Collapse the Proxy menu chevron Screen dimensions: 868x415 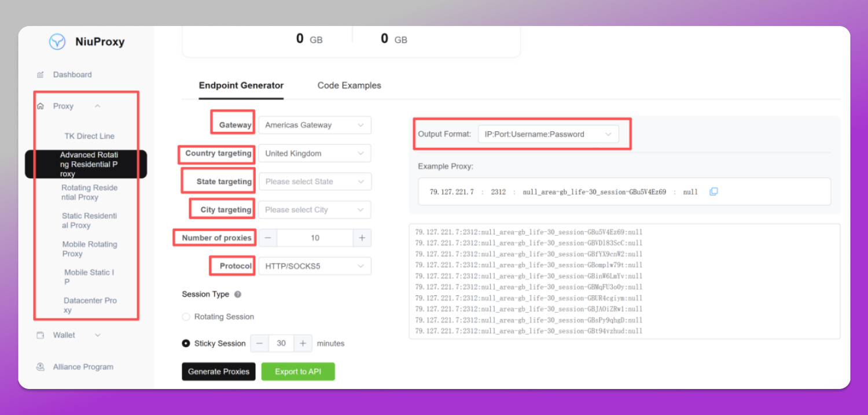pyautogui.click(x=97, y=106)
